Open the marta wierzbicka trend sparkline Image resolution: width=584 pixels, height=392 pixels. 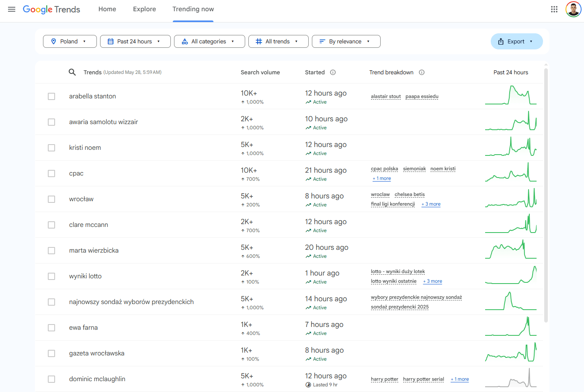[x=511, y=249]
